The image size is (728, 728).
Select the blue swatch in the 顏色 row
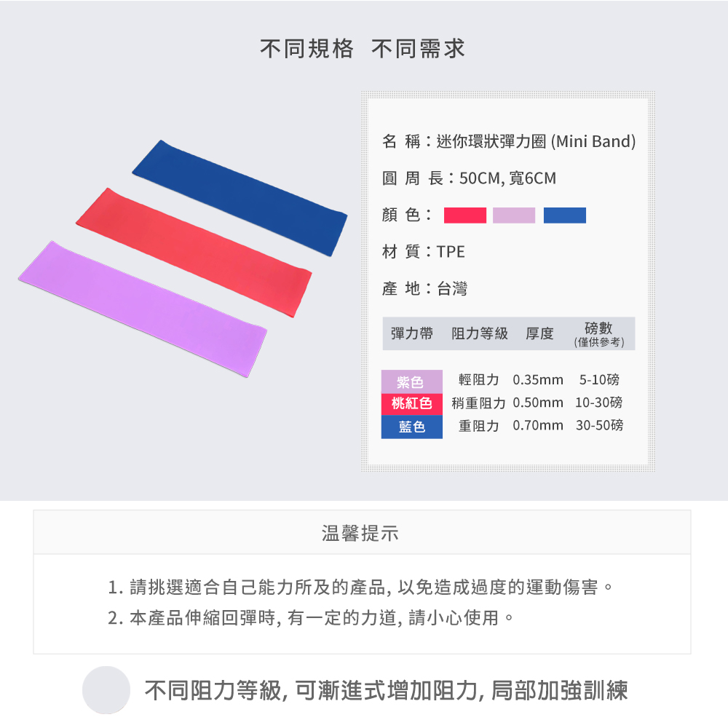[x=564, y=215]
